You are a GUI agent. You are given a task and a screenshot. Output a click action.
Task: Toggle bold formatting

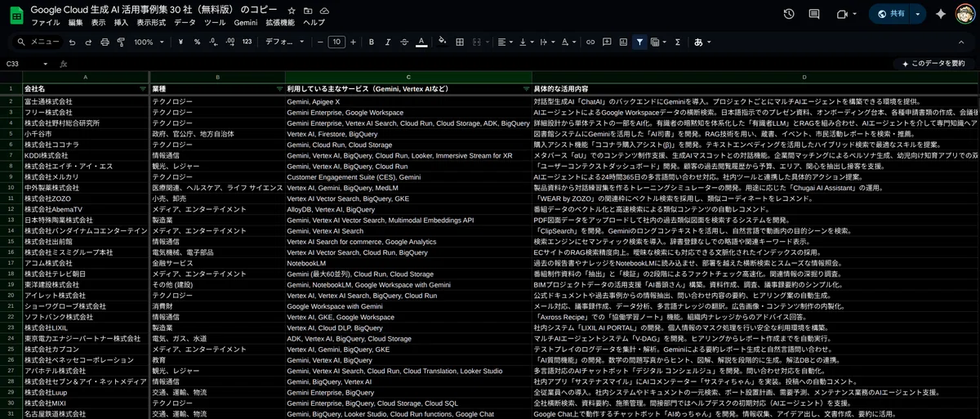click(x=372, y=42)
